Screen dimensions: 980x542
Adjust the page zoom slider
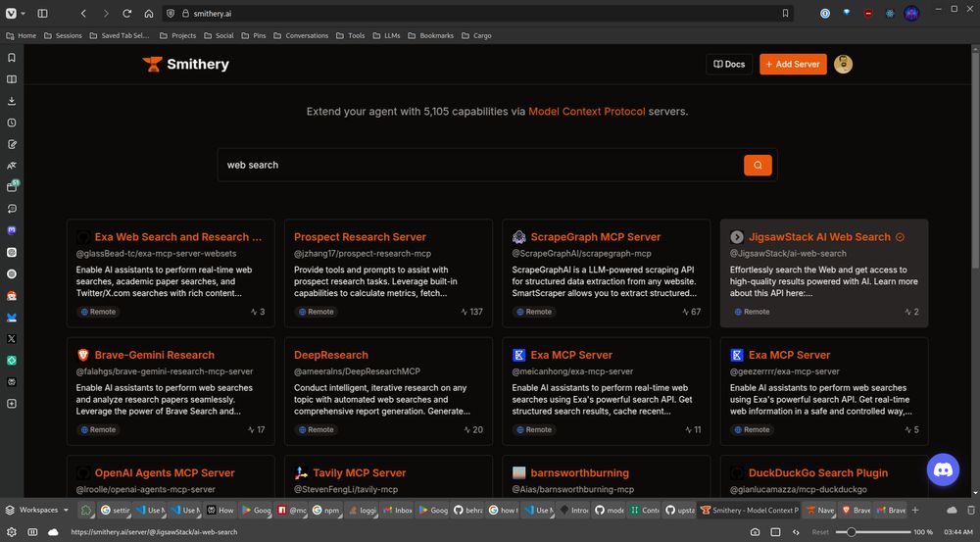[875, 532]
